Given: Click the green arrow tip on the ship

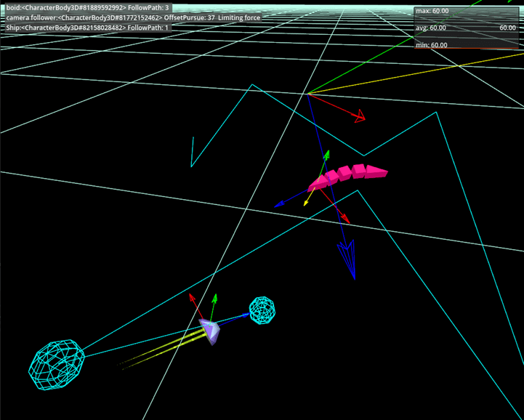Looking at the screenshot, I should 214,297.
